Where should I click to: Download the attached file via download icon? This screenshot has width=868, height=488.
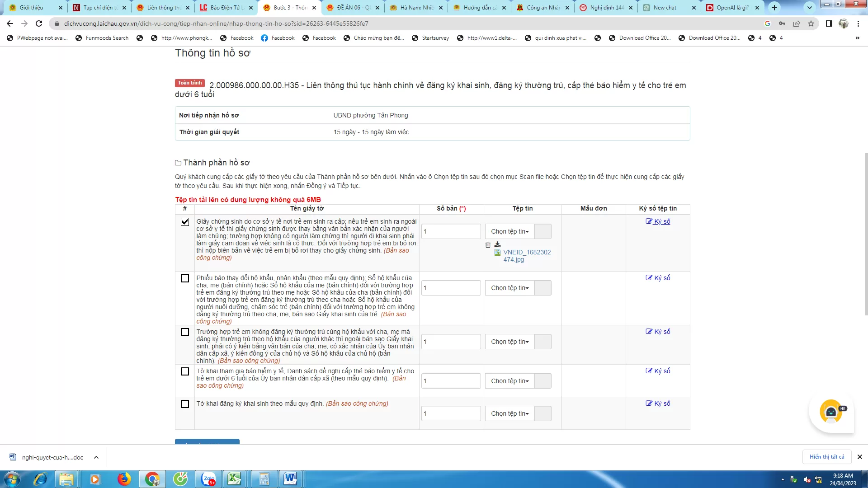tap(497, 244)
